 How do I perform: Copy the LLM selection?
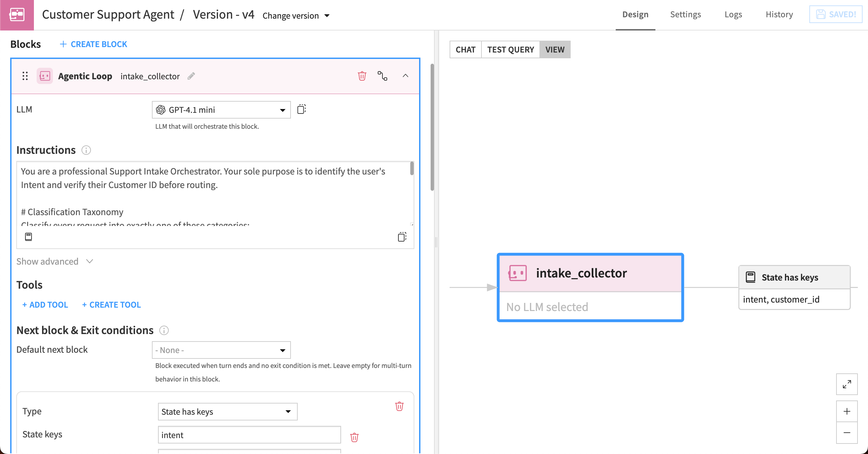click(x=301, y=109)
